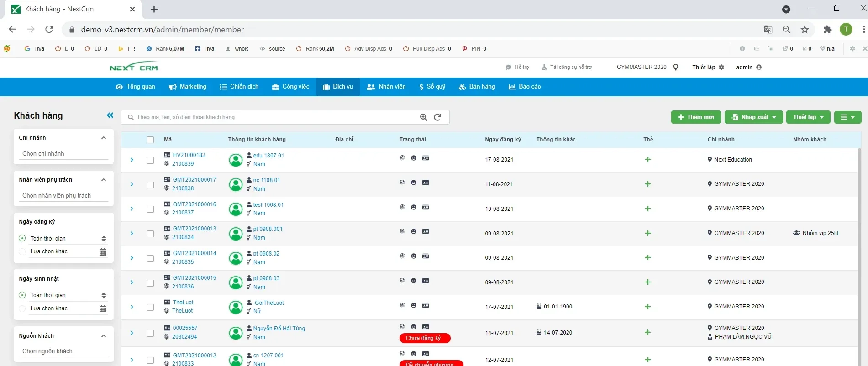Open the Tổng quan menu

pyautogui.click(x=135, y=87)
